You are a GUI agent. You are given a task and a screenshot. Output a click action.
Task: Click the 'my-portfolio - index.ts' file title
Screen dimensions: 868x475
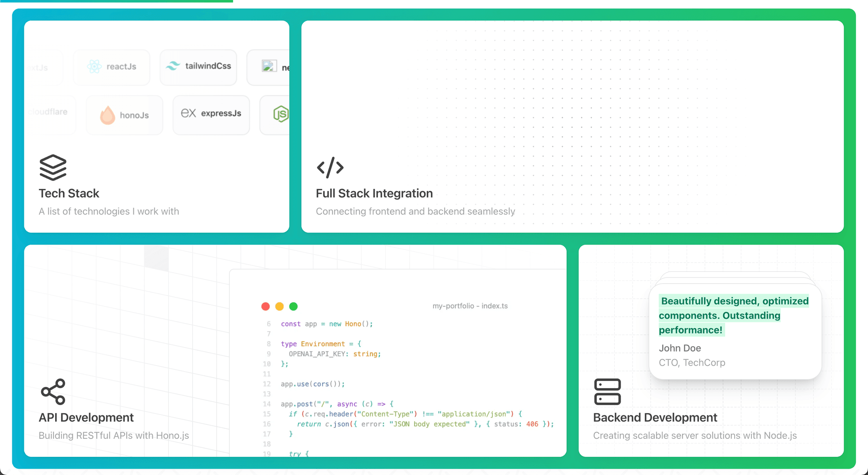click(x=470, y=306)
